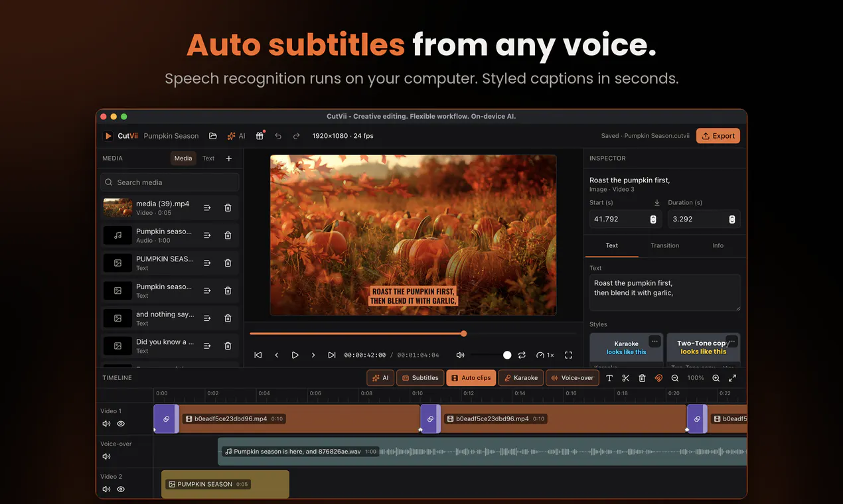This screenshot has height=504, width=843.
Task: Select the Two-Tone copy style preset
Action: pyautogui.click(x=703, y=348)
